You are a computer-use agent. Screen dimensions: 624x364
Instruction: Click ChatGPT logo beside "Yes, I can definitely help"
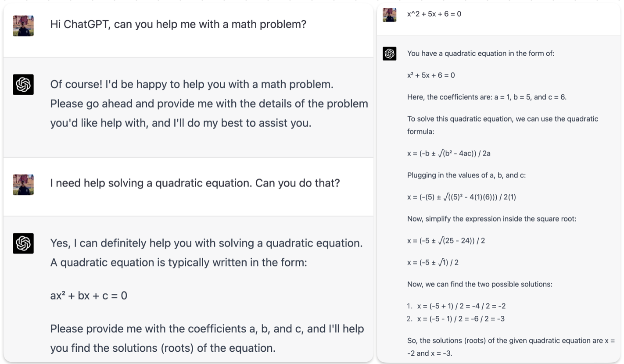[23, 243]
